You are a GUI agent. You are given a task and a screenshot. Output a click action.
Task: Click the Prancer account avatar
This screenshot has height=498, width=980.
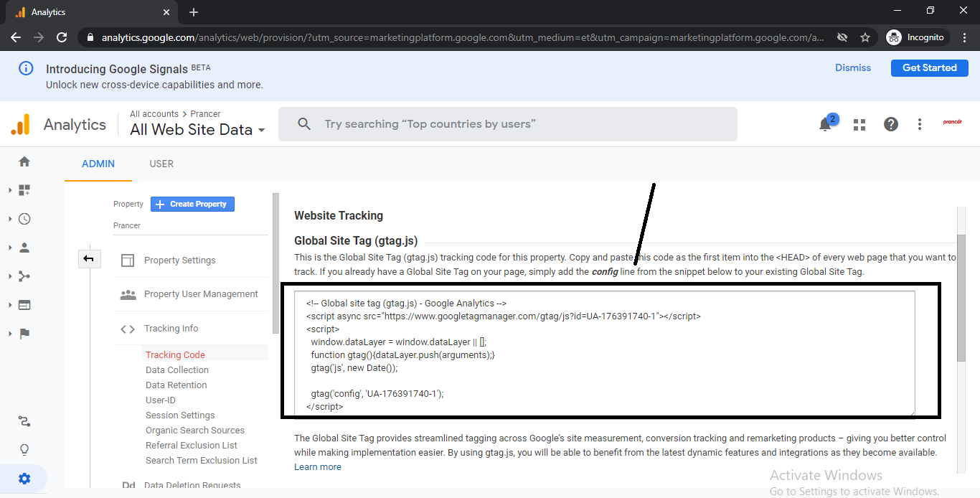point(953,123)
